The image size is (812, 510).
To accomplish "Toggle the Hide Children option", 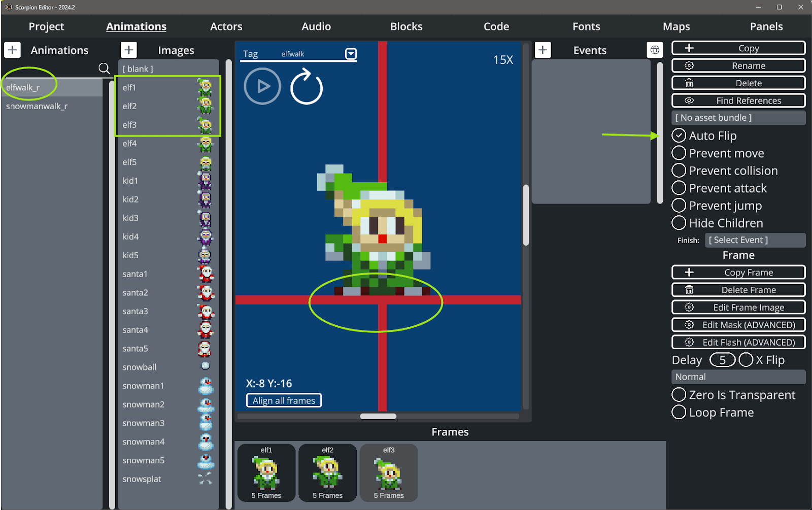I will click(679, 223).
